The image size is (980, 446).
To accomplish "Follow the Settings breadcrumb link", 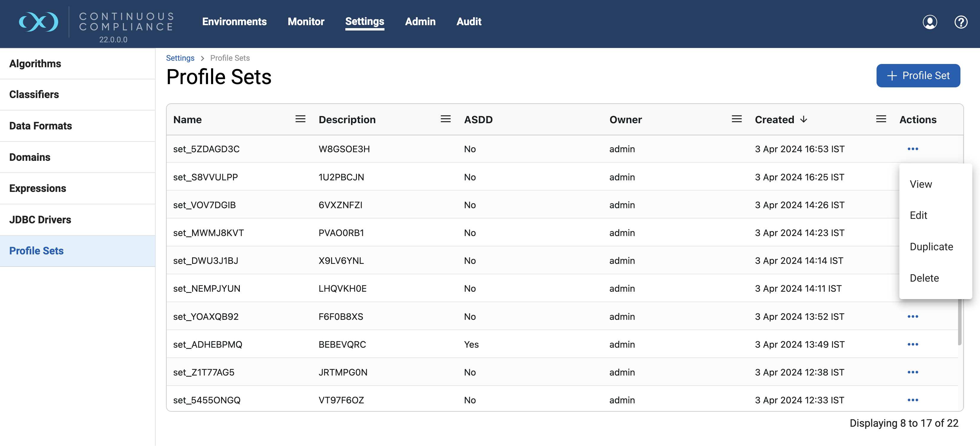I will coord(180,58).
